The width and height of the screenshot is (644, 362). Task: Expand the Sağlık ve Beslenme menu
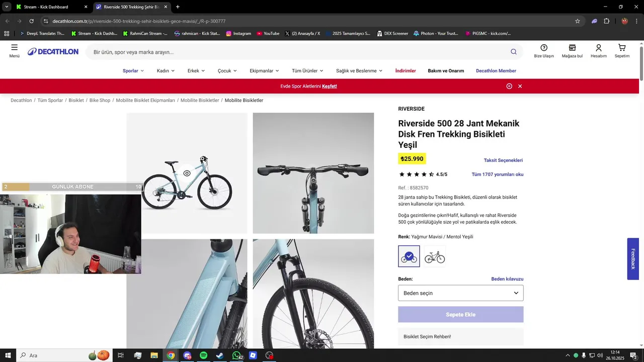[x=359, y=71]
